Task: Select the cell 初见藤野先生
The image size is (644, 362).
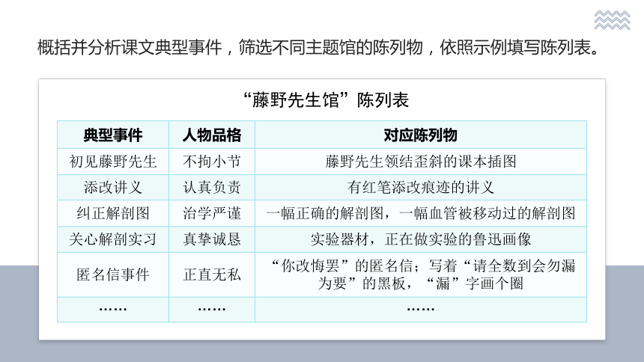Action: [113, 162]
